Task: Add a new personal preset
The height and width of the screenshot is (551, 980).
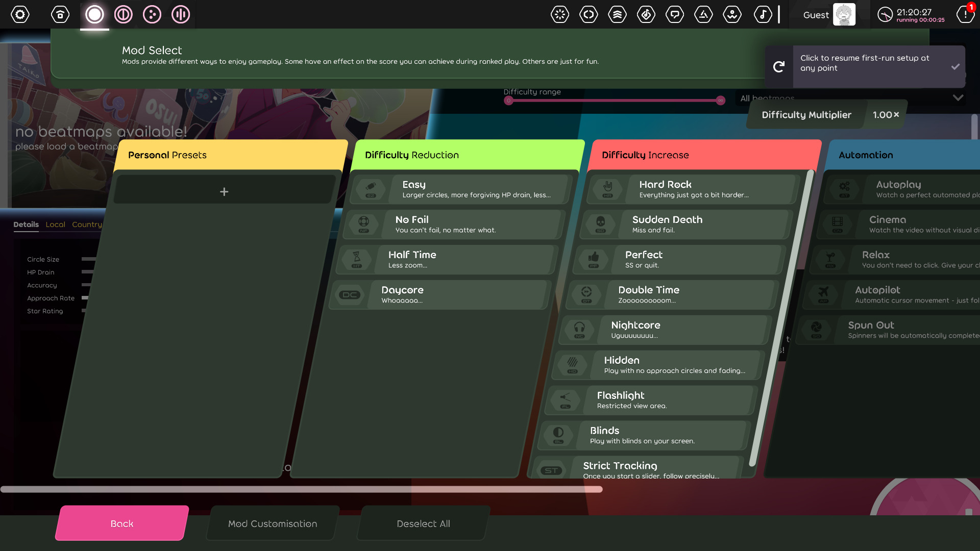Action: point(224,192)
